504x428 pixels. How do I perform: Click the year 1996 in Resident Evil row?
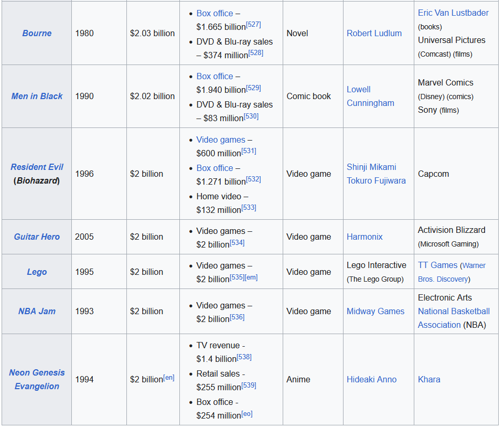click(84, 174)
